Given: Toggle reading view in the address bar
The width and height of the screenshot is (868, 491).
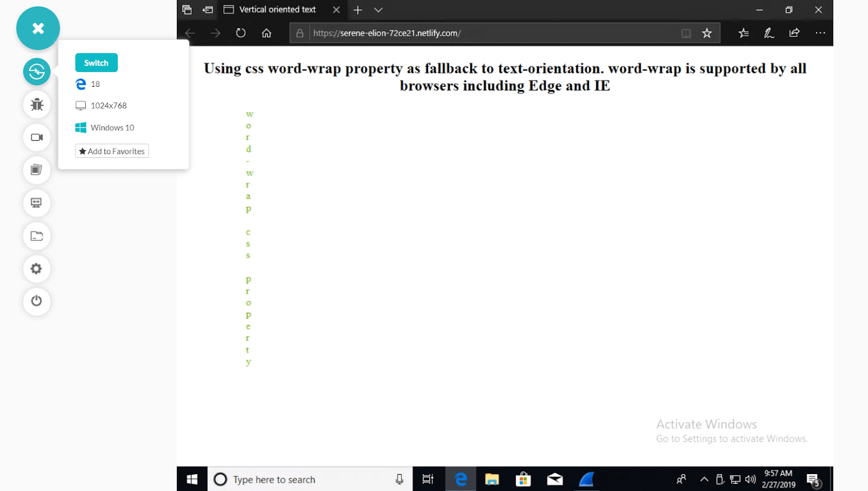Looking at the screenshot, I should 686,33.
